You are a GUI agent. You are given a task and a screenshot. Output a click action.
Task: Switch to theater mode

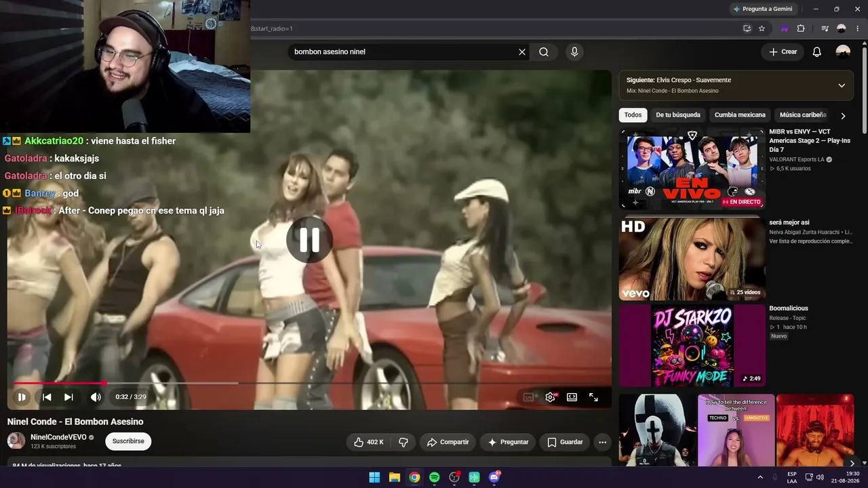(572, 397)
